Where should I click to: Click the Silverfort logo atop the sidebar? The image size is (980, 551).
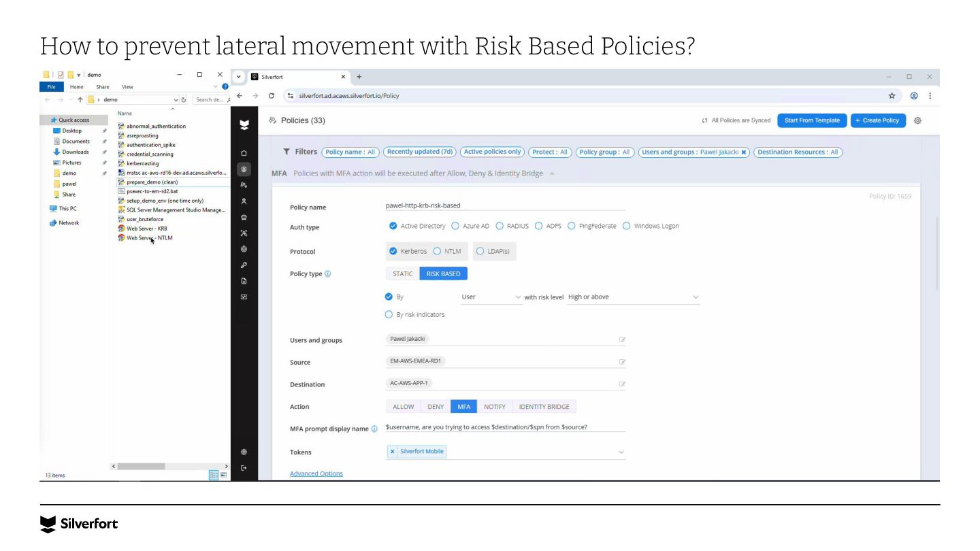(244, 125)
